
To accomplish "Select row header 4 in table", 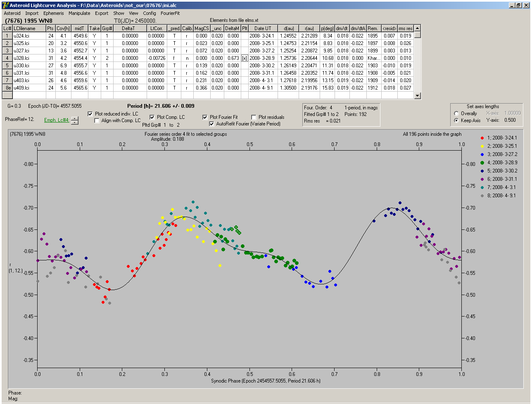I will [x=7, y=58].
